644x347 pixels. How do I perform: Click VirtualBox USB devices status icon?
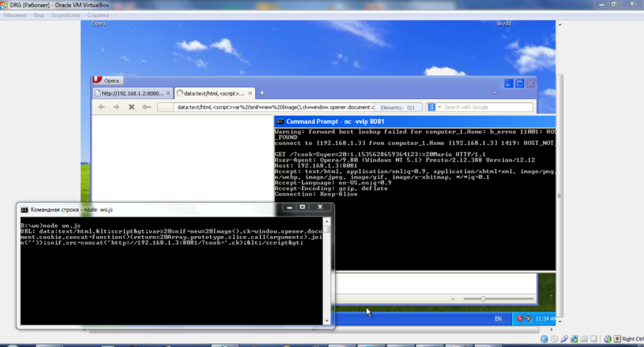point(564,339)
